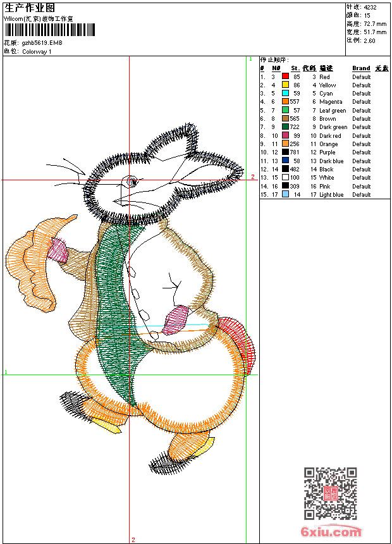
Task: Pick the Orange swatch in row 9
Action: coord(285,144)
